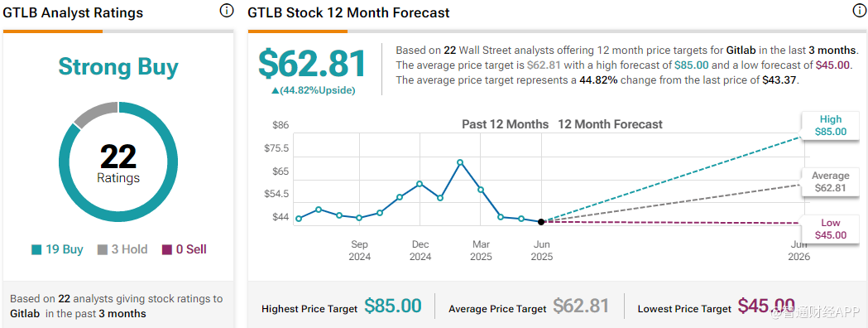Click the 22 Ratings donut chart center

118,163
